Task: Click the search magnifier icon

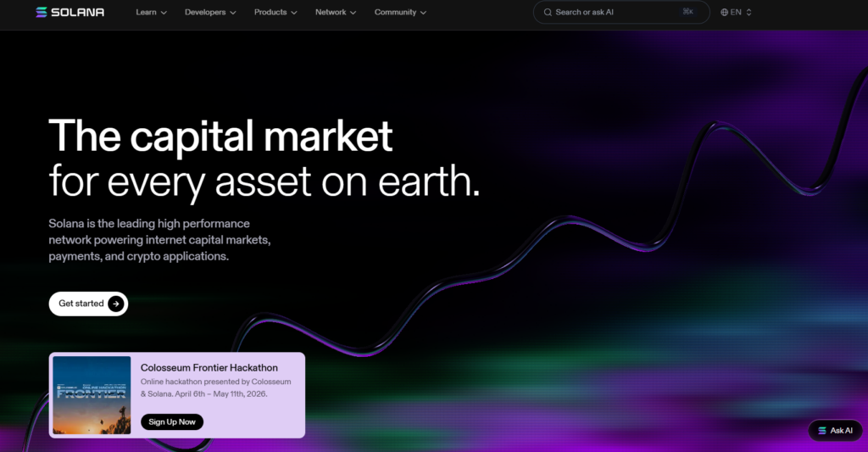Action: [548, 12]
